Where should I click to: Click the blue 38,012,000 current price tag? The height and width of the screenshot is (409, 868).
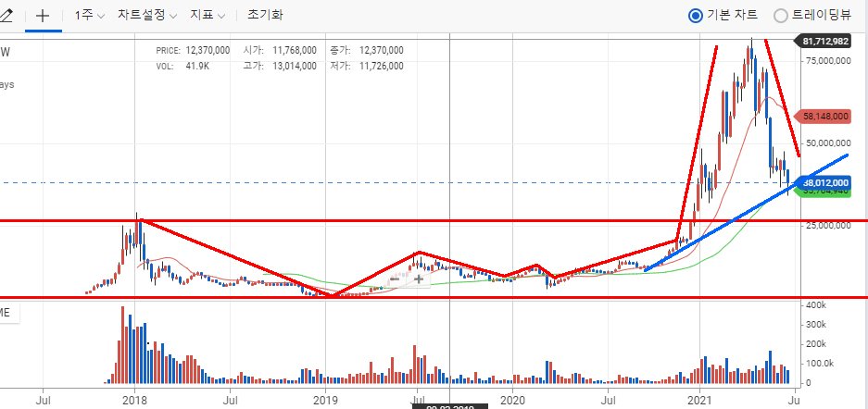(x=825, y=182)
